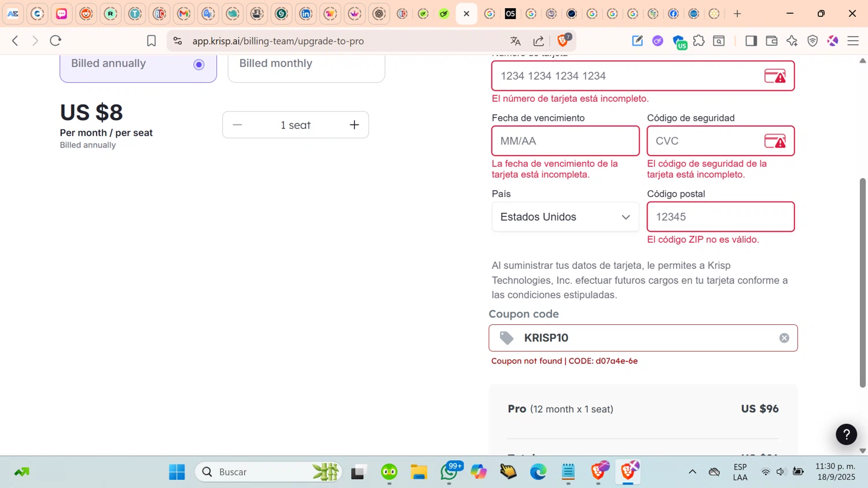This screenshot has height=488, width=868.
Task: Open Brave Shields lion icon
Action: (563, 40)
